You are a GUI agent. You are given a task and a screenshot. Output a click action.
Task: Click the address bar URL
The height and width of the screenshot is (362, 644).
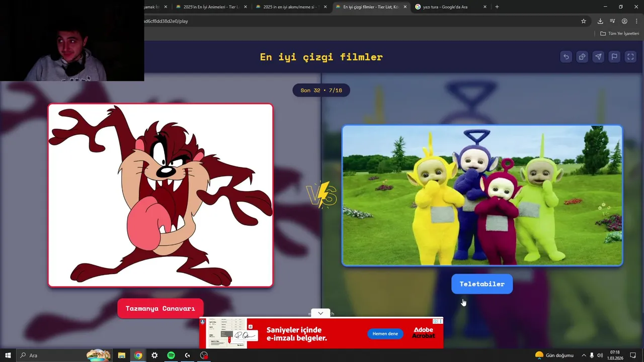click(x=166, y=21)
